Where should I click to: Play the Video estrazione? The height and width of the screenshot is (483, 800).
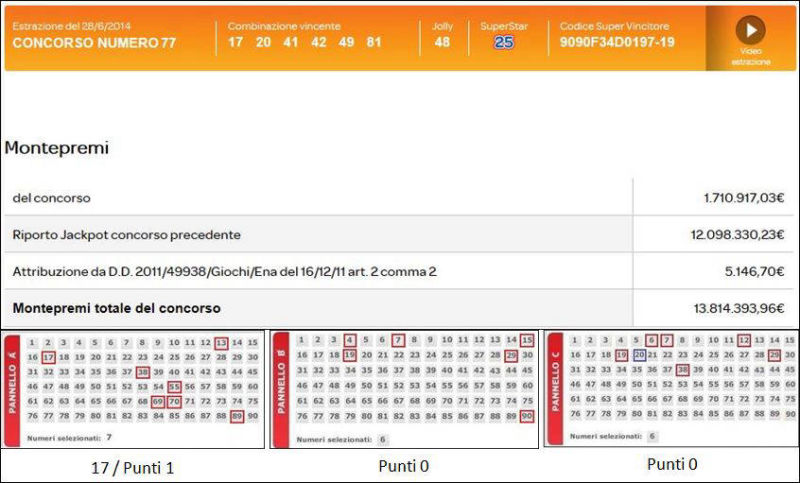[x=750, y=30]
